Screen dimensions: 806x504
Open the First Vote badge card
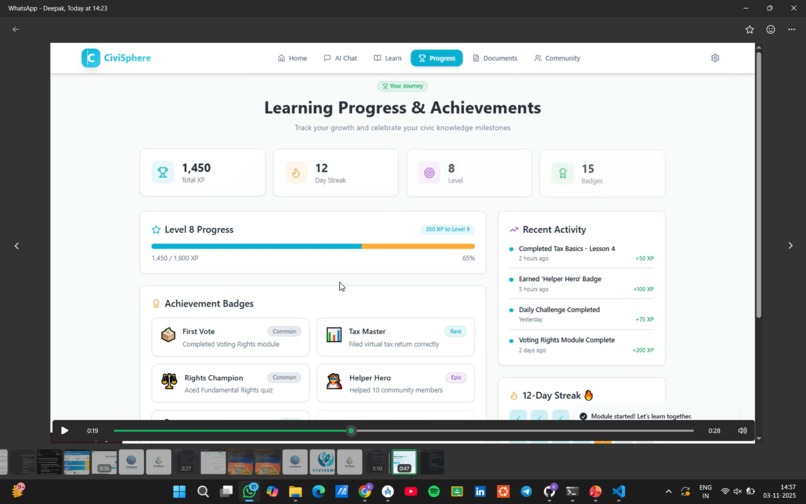pyautogui.click(x=230, y=337)
